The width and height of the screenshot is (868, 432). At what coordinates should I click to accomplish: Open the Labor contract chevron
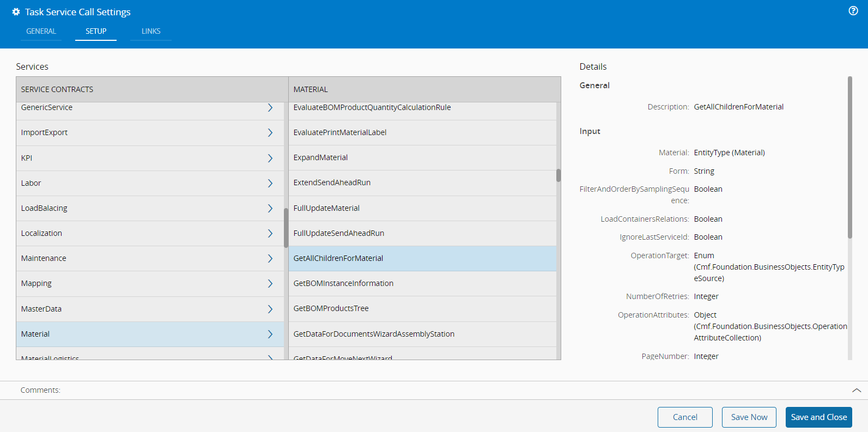point(270,183)
